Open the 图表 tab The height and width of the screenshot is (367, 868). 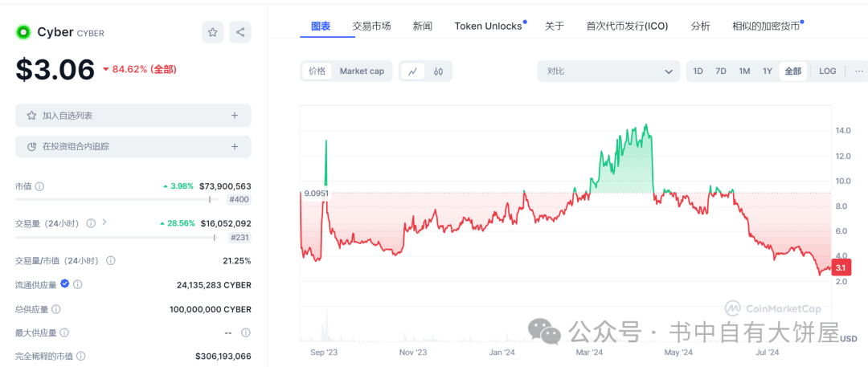(321, 26)
